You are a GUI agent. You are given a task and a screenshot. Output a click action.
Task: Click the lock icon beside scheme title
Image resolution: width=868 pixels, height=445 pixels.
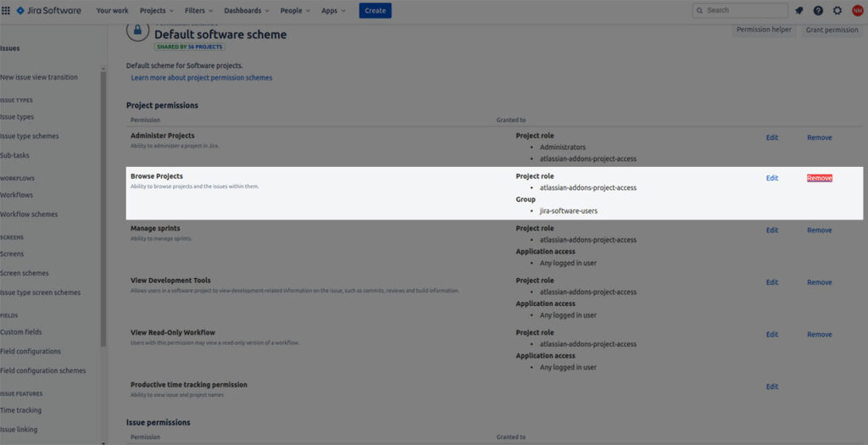[x=138, y=30]
